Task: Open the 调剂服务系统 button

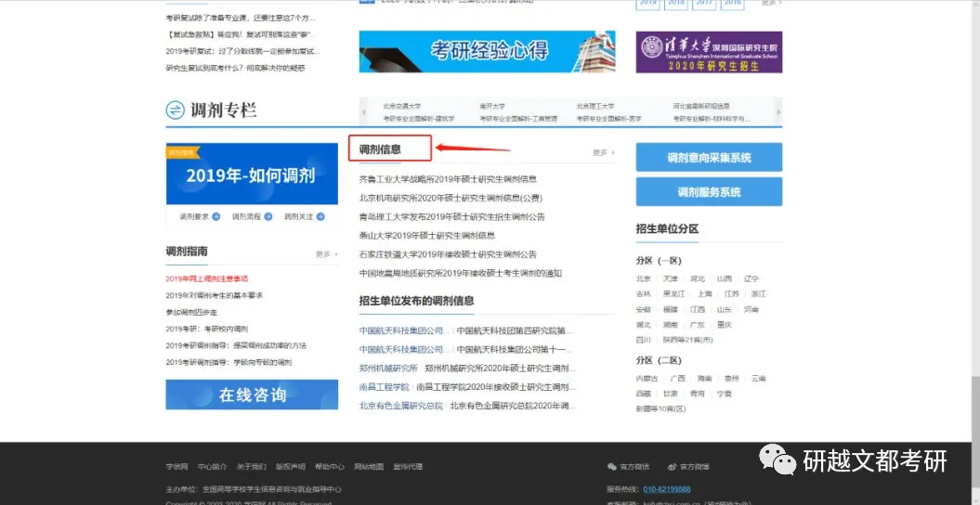Action: (709, 191)
